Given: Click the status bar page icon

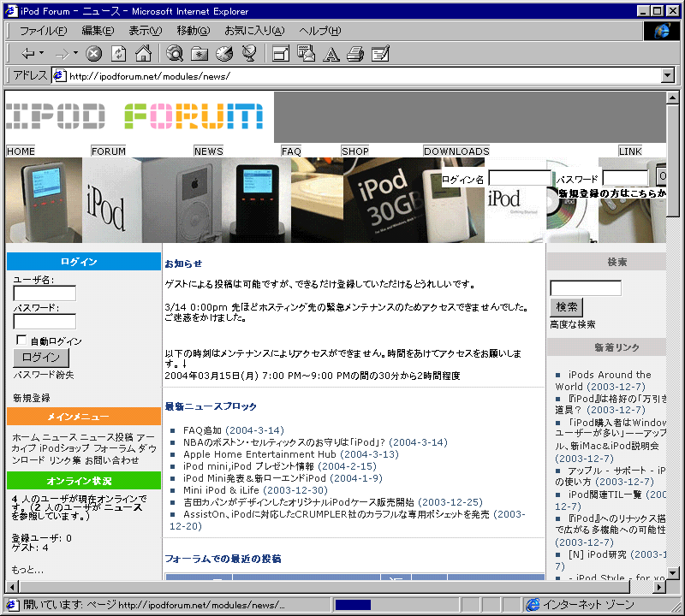Looking at the screenshot, I should click(x=12, y=605).
